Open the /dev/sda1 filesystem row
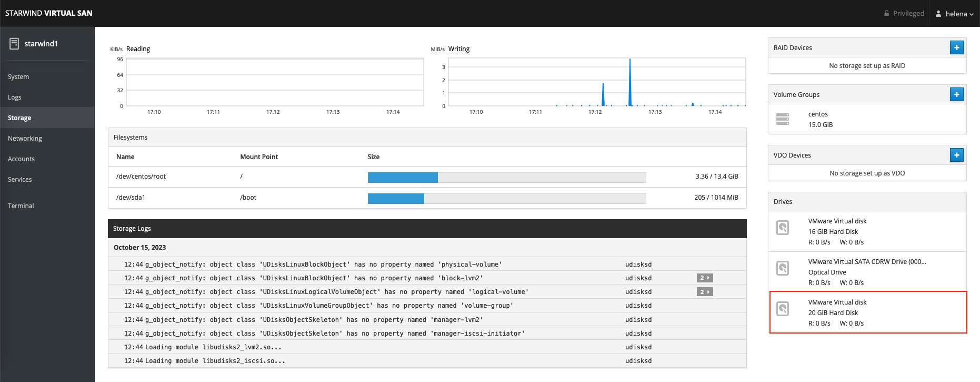 click(x=131, y=198)
